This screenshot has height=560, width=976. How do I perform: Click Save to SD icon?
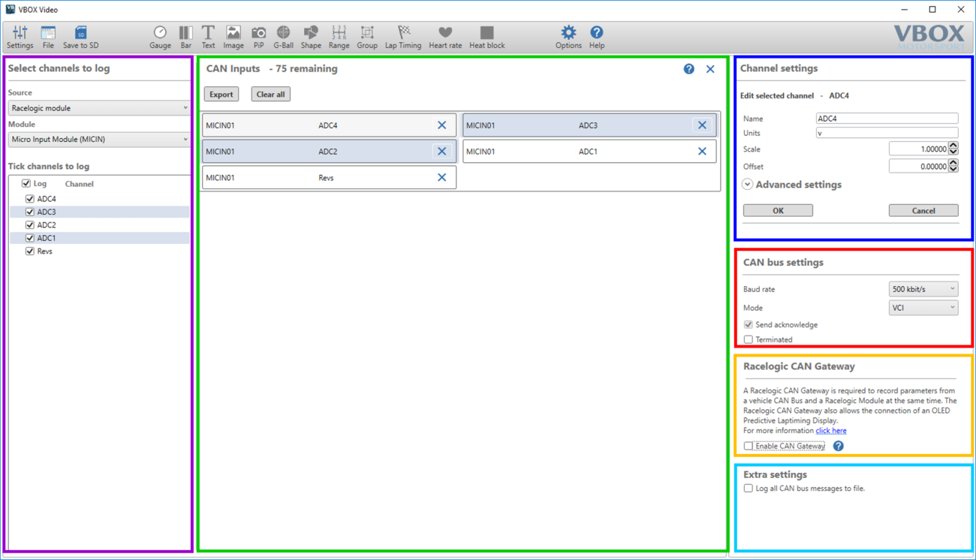click(80, 37)
